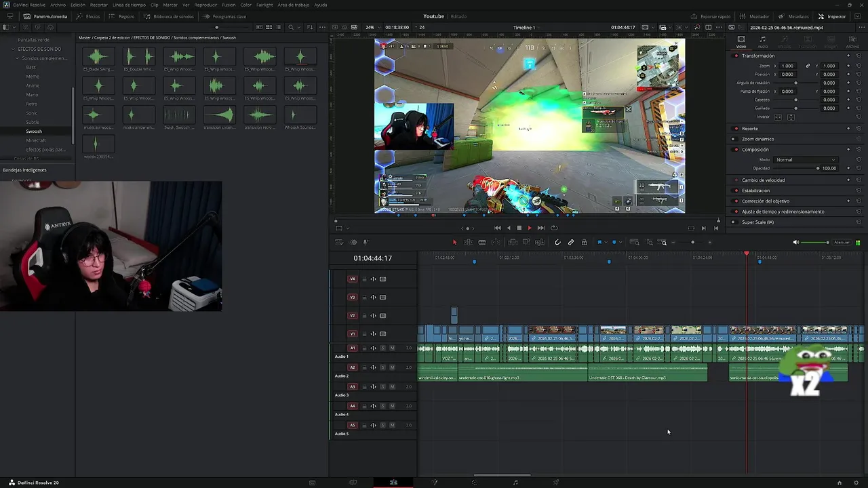Collapse the Sonidos complementarios bin
868x488 pixels.
click(x=17, y=58)
